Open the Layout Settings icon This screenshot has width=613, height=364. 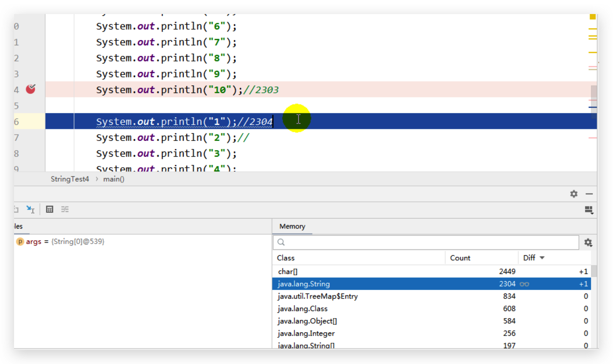[x=589, y=210]
